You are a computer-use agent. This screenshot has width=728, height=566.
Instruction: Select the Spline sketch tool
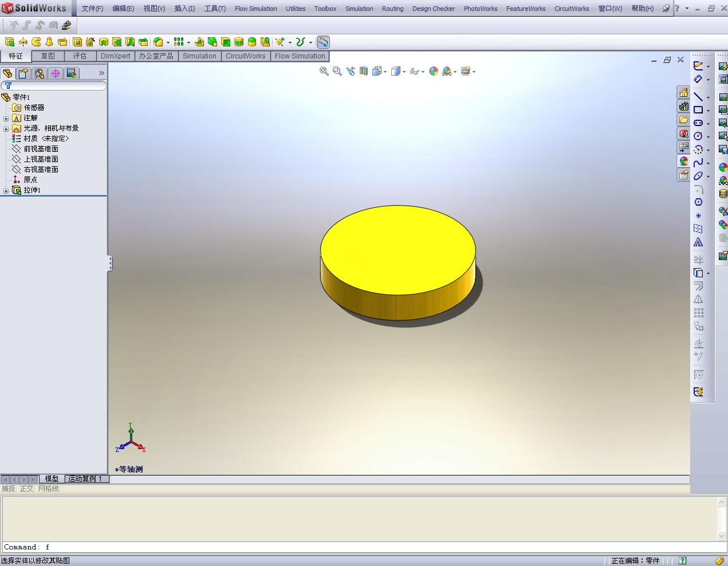pyautogui.click(x=698, y=163)
